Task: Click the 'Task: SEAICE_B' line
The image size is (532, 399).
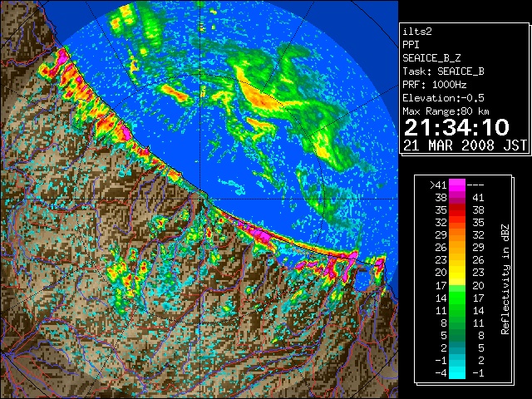Action: point(443,71)
